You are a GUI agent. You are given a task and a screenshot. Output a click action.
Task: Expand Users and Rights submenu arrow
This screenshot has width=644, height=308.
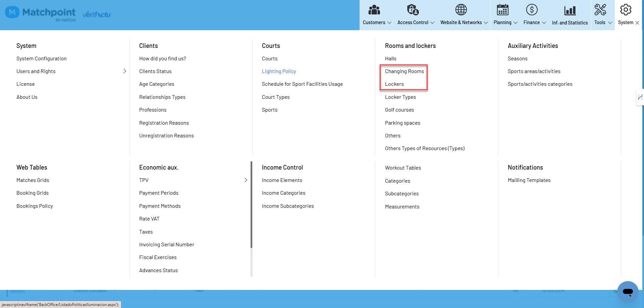[124, 71]
